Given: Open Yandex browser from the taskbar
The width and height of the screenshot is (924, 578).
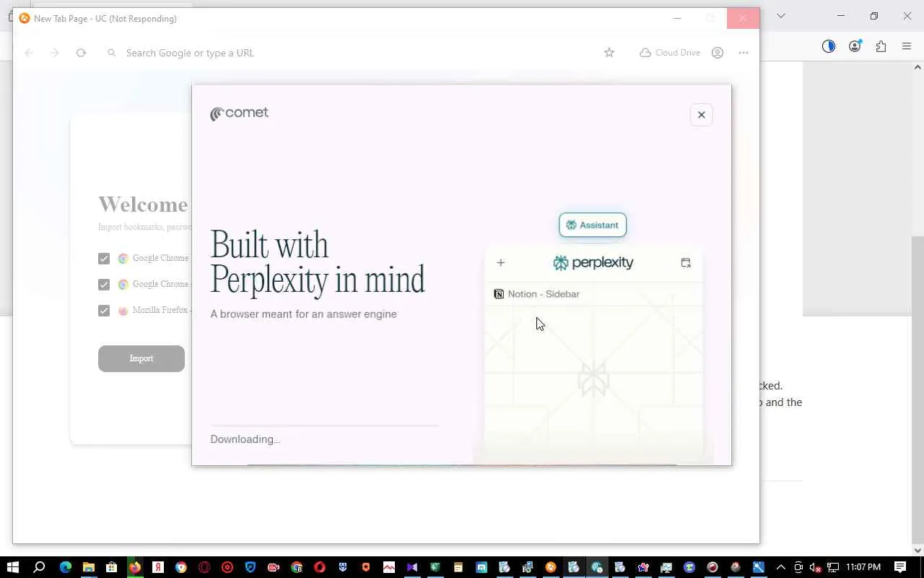Looking at the screenshot, I should click(x=158, y=567).
